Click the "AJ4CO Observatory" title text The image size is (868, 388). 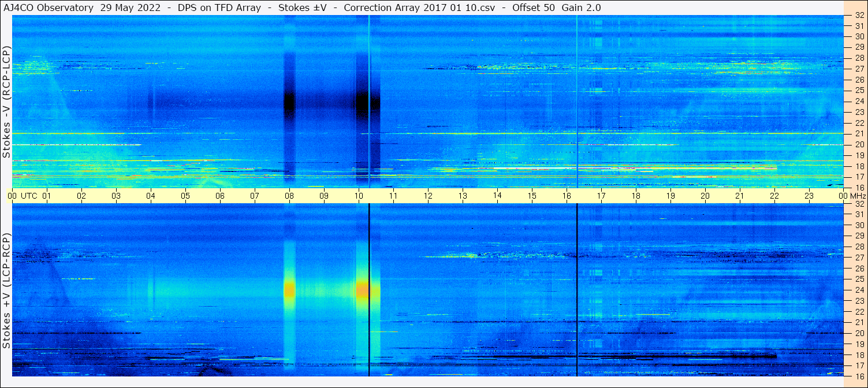pos(49,8)
